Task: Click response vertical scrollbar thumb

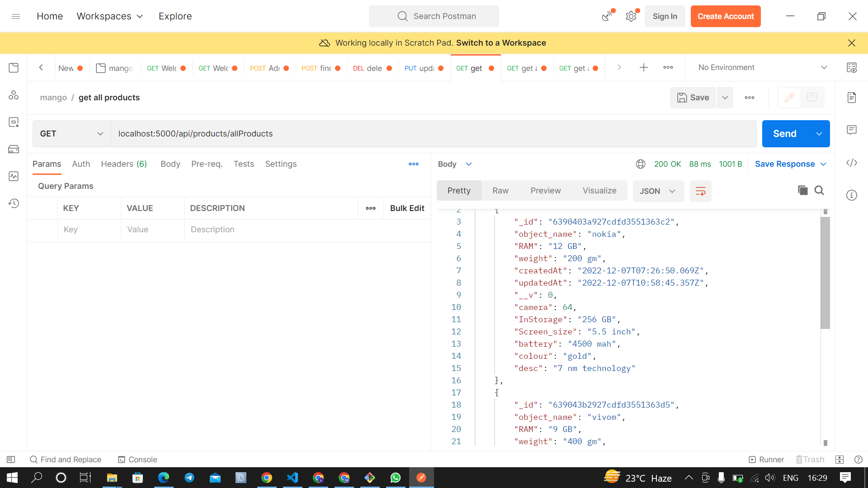Action: [x=825, y=272]
